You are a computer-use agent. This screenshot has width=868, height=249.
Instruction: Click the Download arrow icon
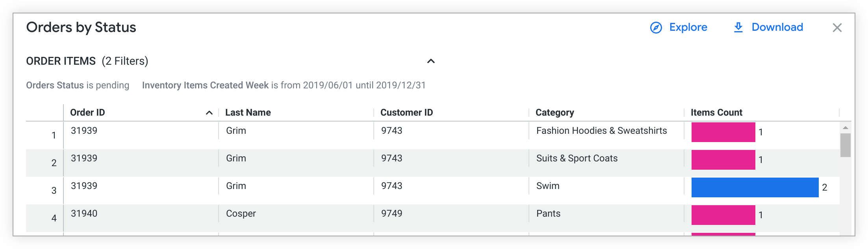pos(738,28)
